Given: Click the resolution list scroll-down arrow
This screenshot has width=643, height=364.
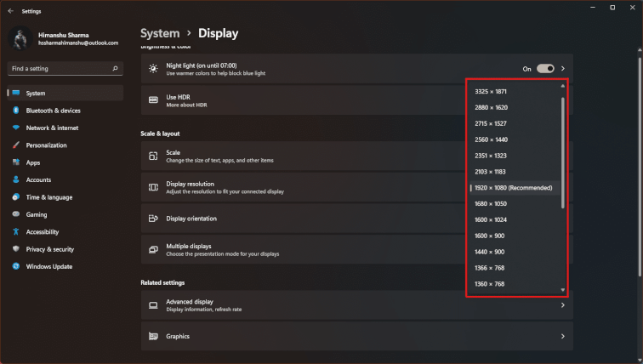Looking at the screenshot, I should tap(563, 290).
